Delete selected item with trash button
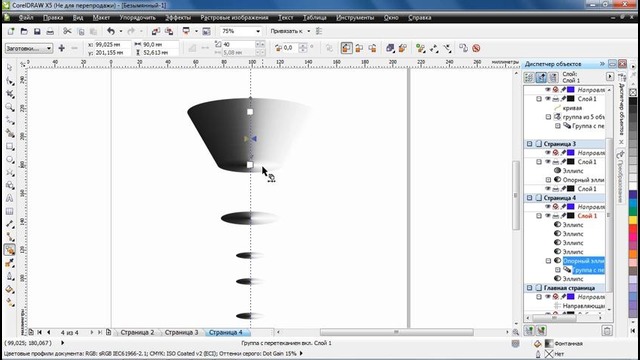This screenshot has width=640, height=360. (x=607, y=331)
